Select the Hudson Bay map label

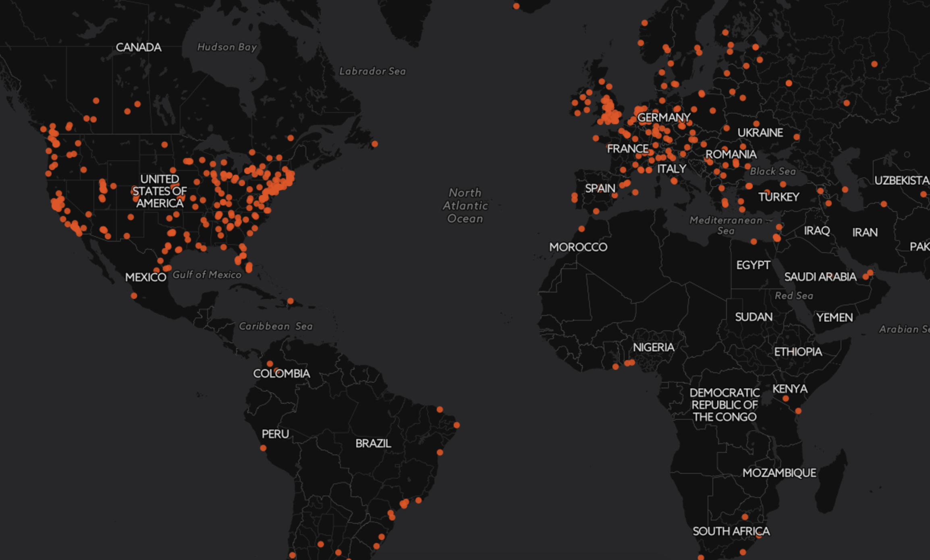coord(227,47)
